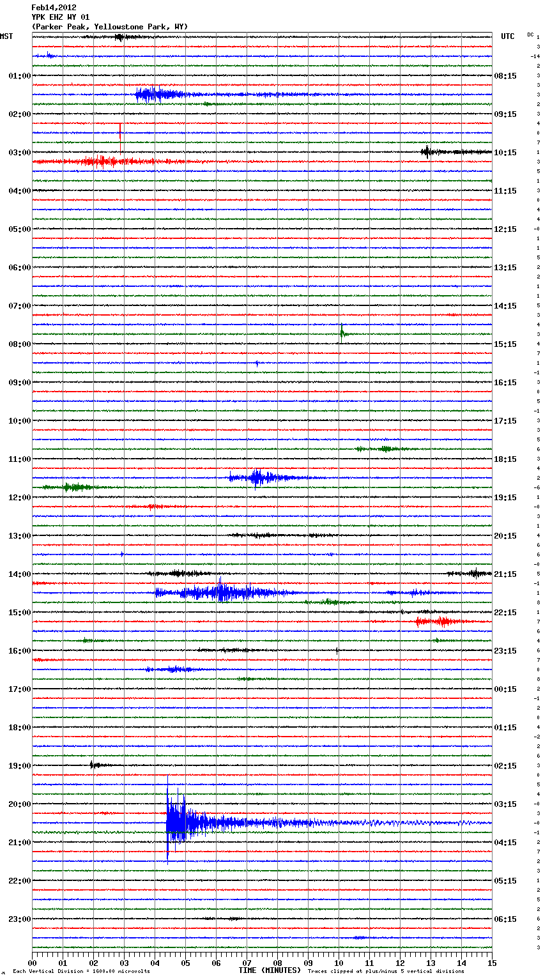
Task: Select the 01:00 MST row label
Action: [20, 76]
